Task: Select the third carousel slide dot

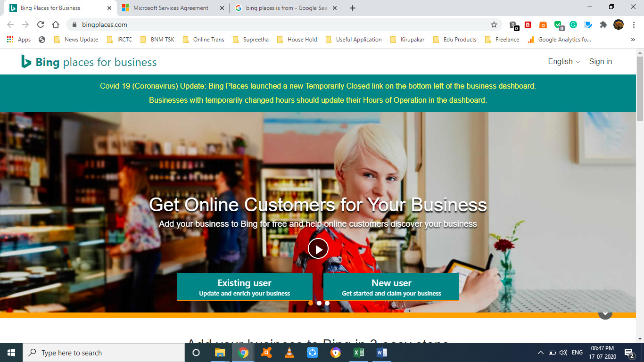Action: [x=327, y=303]
